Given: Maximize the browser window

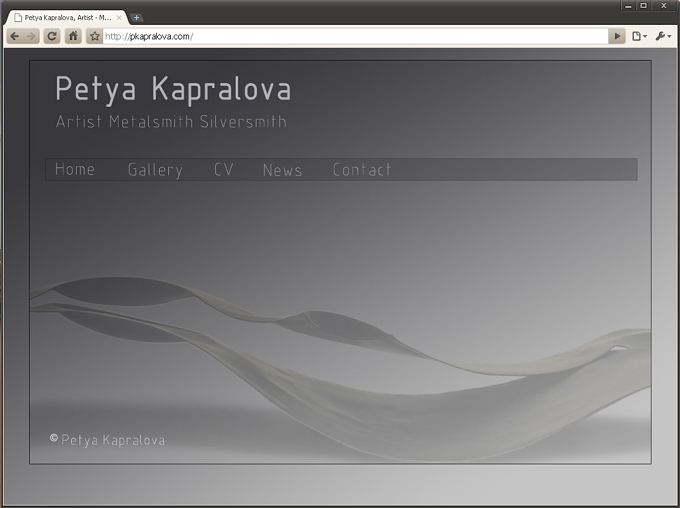Looking at the screenshot, I should click(644, 6).
